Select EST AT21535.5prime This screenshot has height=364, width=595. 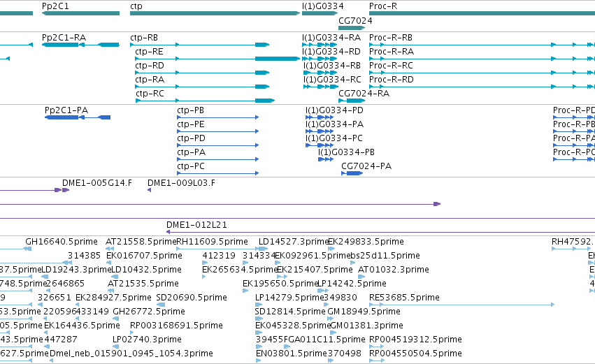[x=143, y=284]
